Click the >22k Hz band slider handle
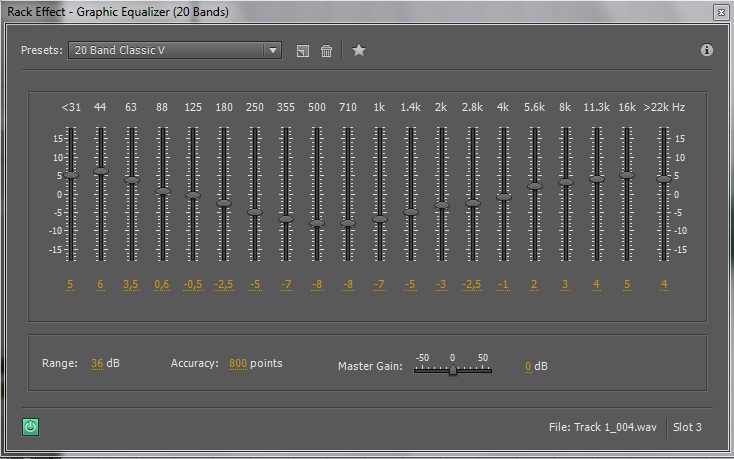The image size is (734, 459). (x=663, y=179)
